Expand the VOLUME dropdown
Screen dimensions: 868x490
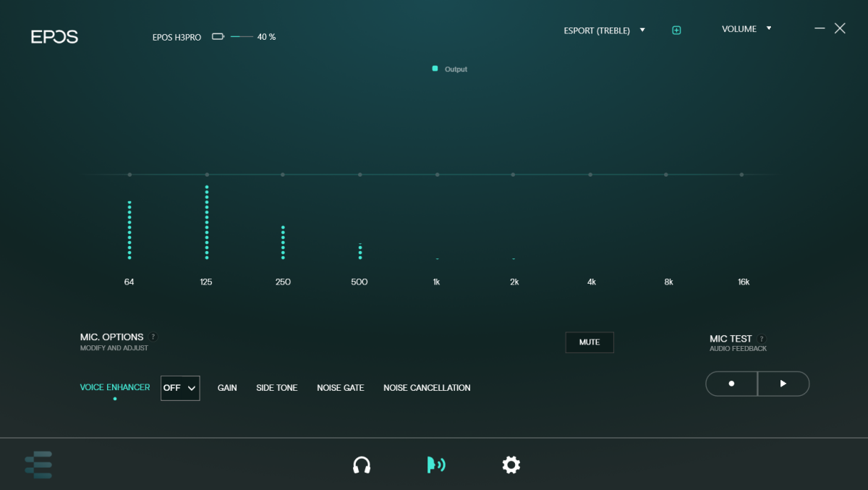pyautogui.click(x=746, y=29)
